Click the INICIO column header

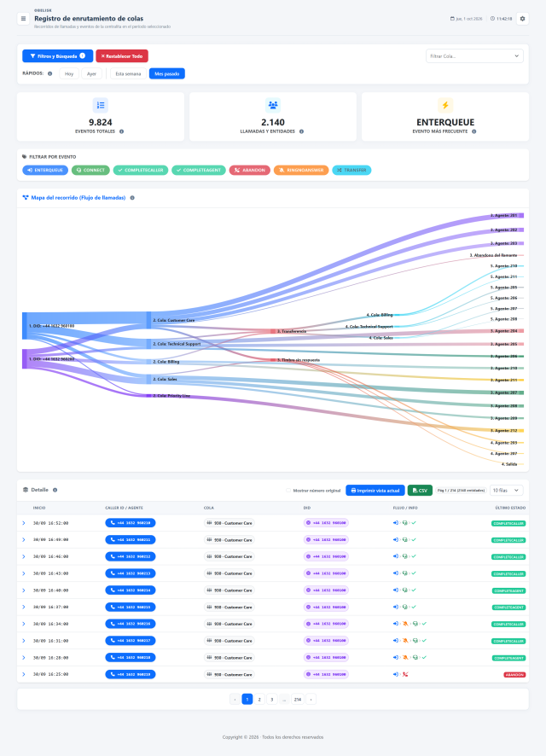pyautogui.click(x=39, y=508)
